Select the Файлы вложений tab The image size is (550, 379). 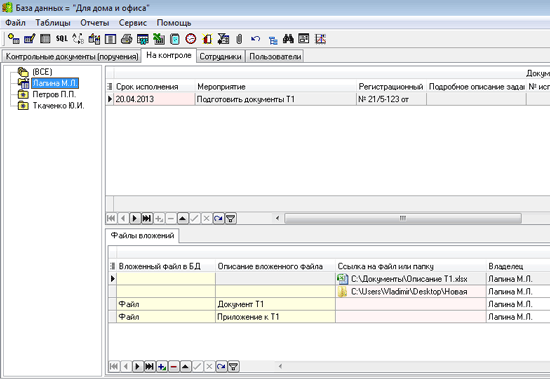tap(142, 235)
